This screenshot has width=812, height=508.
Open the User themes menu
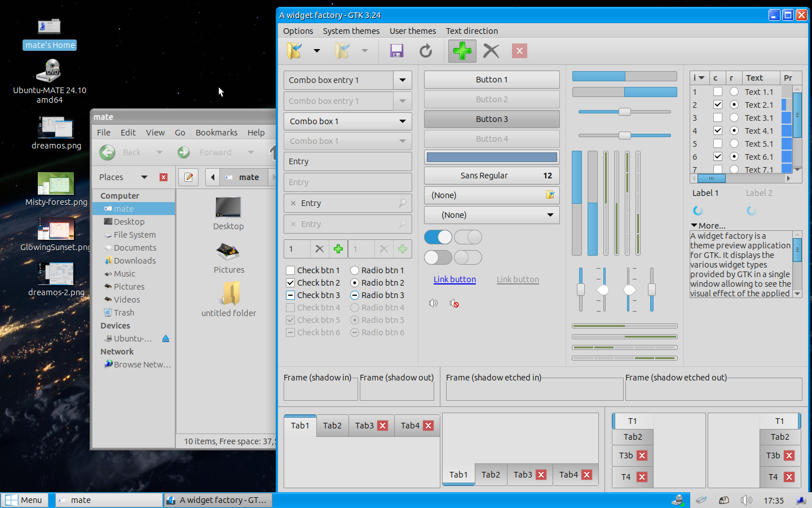coord(413,31)
